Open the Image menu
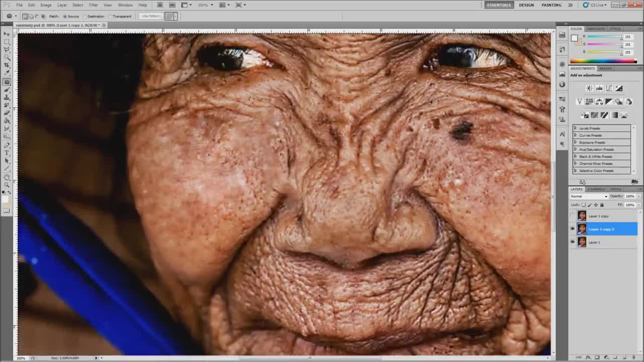Image resolution: width=644 pixels, height=362 pixels. 46,5
